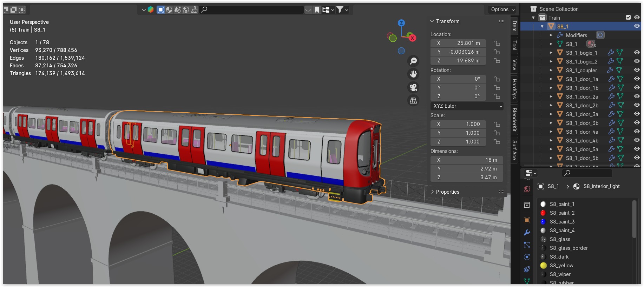This screenshot has width=644, height=287.
Task: Hide the Train collection with its eye icon
Action: pyautogui.click(x=637, y=17)
